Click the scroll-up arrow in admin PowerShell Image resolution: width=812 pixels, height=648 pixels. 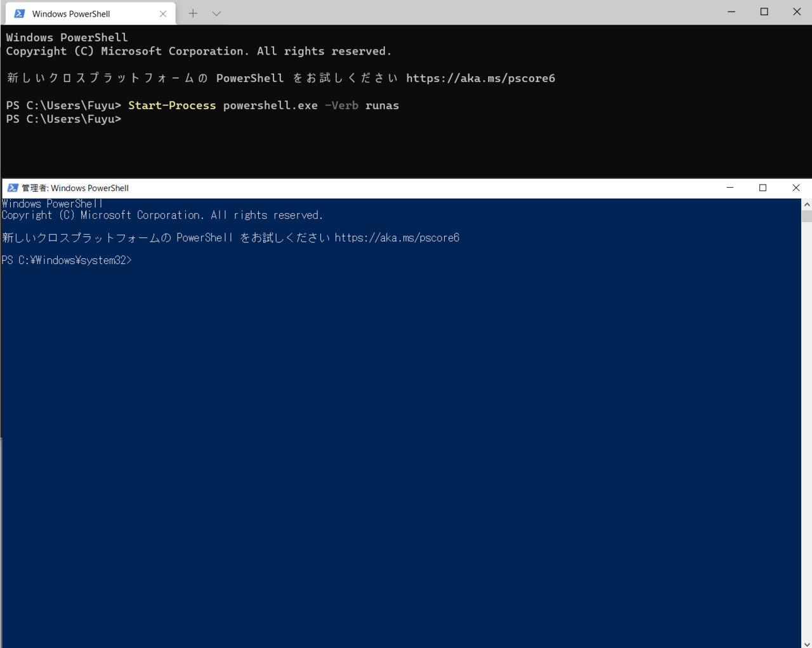(x=807, y=204)
